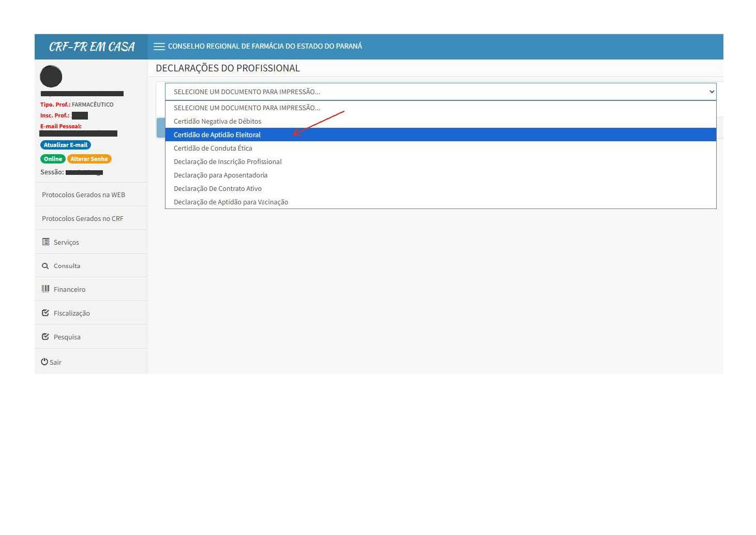Choose Certidão de Aptidão Eleitoral option
The image size is (756, 535).
click(x=217, y=135)
